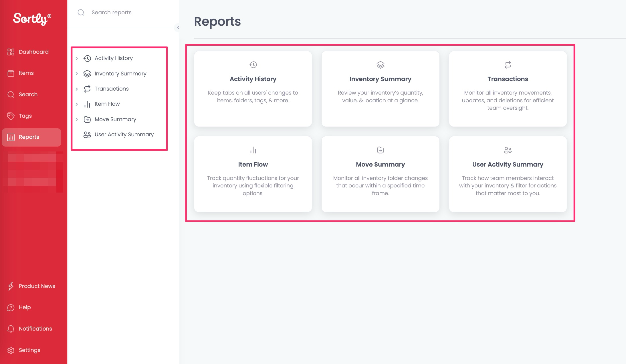The height and width of the screenshot is (364, 626).
Task: Go to Search in sidebar
Action: [28, 94]
